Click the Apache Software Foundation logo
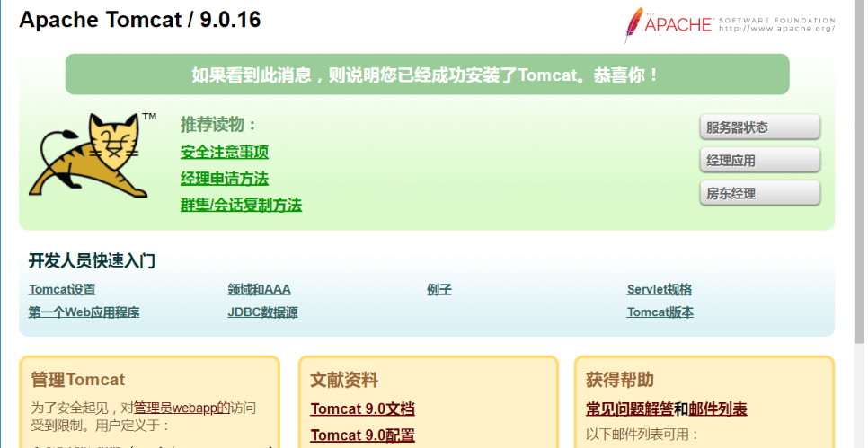Screen dimensions: 868x448 click(730, 24)
